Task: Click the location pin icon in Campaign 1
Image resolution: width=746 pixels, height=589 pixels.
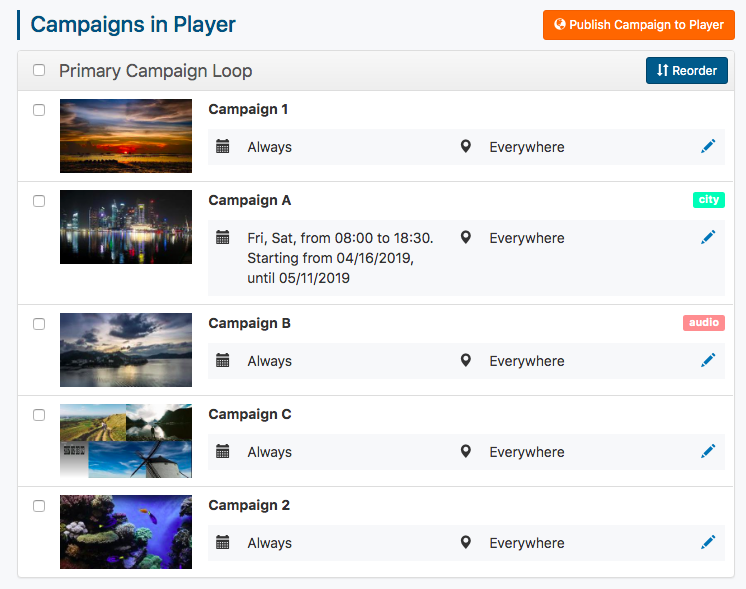Action: click(x=466, y=146)
